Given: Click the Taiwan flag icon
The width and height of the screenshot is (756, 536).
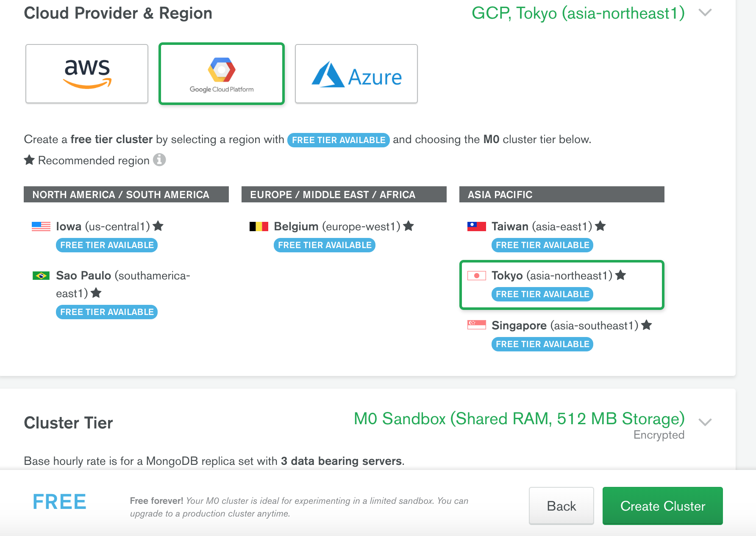Looking at the screenshot, I should 477,226.
